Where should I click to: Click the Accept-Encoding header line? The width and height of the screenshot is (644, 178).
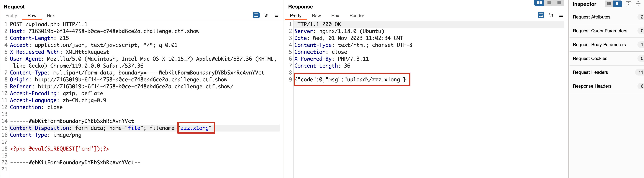tap(57, 93)
